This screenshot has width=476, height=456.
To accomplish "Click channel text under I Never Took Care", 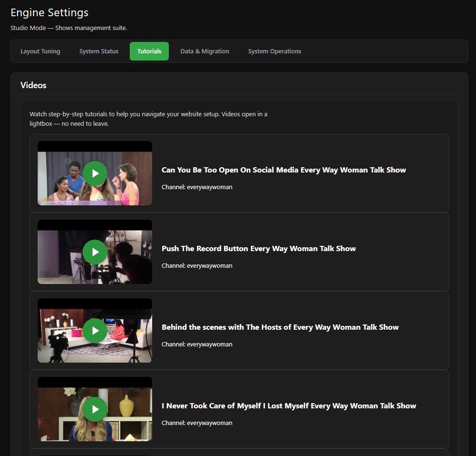I will coord(197,423).
